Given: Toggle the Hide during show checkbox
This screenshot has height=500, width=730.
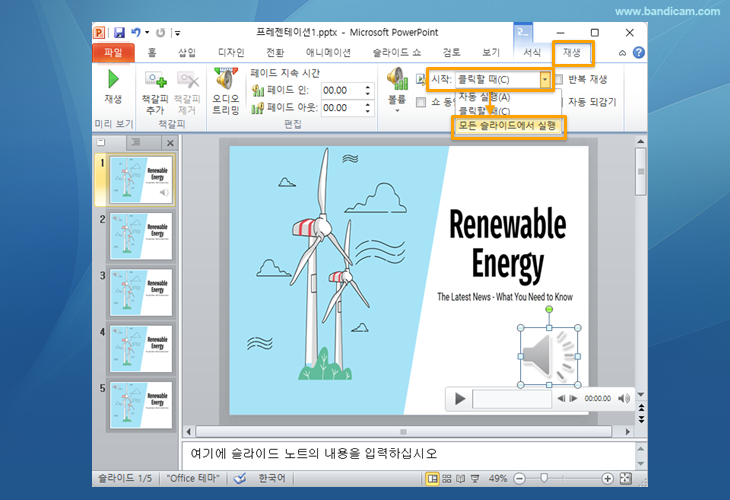Looking at the screenshot, I should [421, 102].
